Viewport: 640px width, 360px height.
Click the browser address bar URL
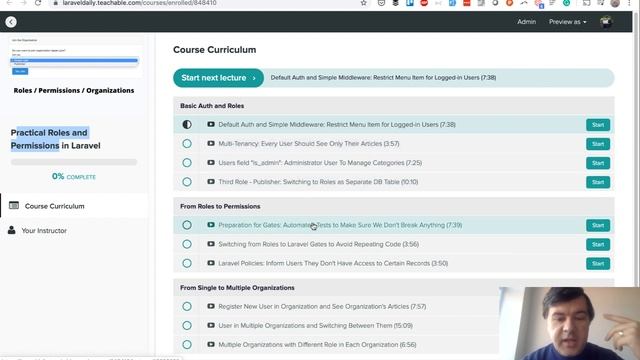(140, 3)
